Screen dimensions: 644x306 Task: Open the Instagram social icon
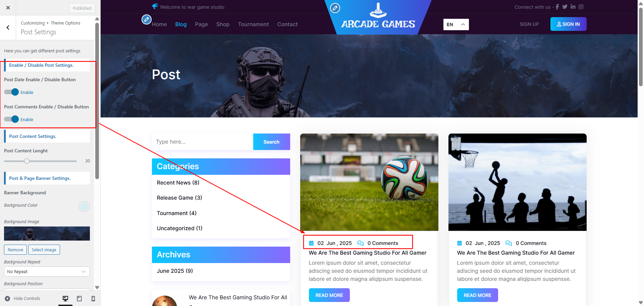pyautogui.click(x=581, y=7)
